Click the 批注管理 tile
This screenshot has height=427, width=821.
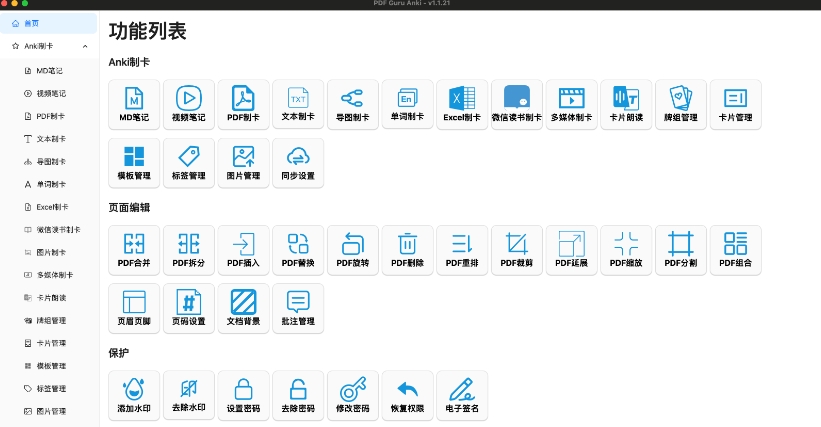298,308
